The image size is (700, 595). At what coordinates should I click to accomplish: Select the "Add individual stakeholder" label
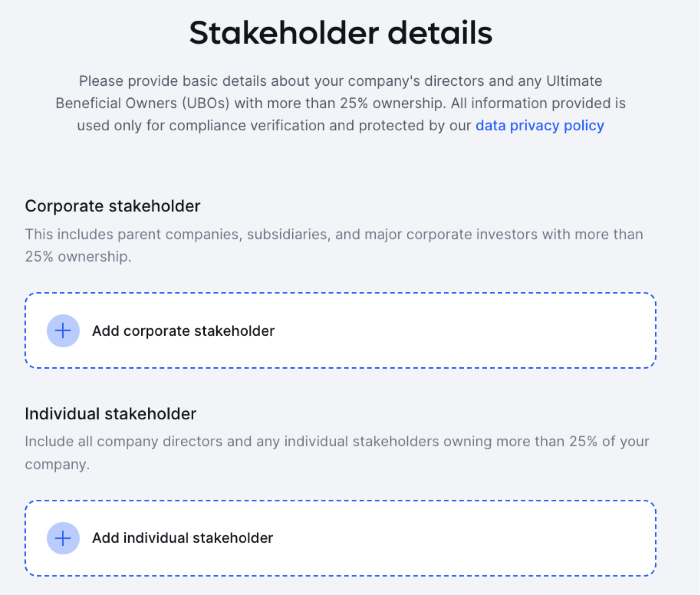(183, 538)
